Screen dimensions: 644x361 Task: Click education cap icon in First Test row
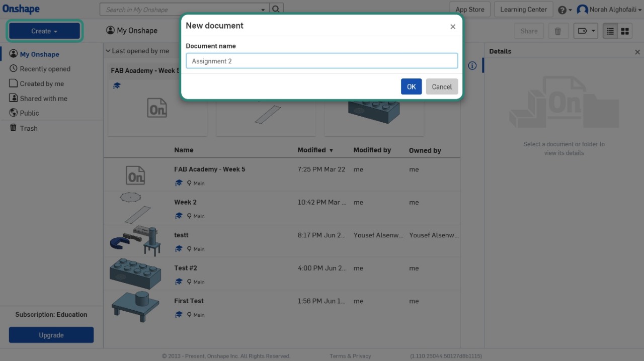(x=179, y=315)
